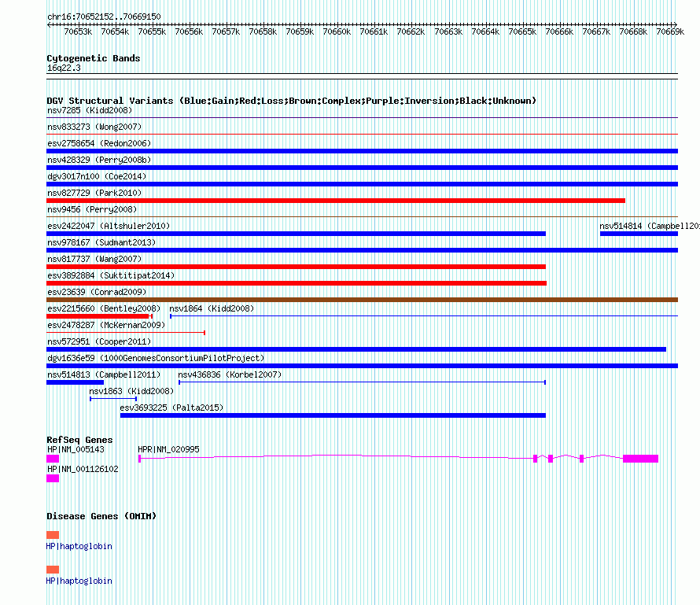Image resolution: width=700 pixels, height=605 pixels.
Task: Select the nsv9456 (Perry2008) label
Action: pyautogui.click(x=92, y=209)
